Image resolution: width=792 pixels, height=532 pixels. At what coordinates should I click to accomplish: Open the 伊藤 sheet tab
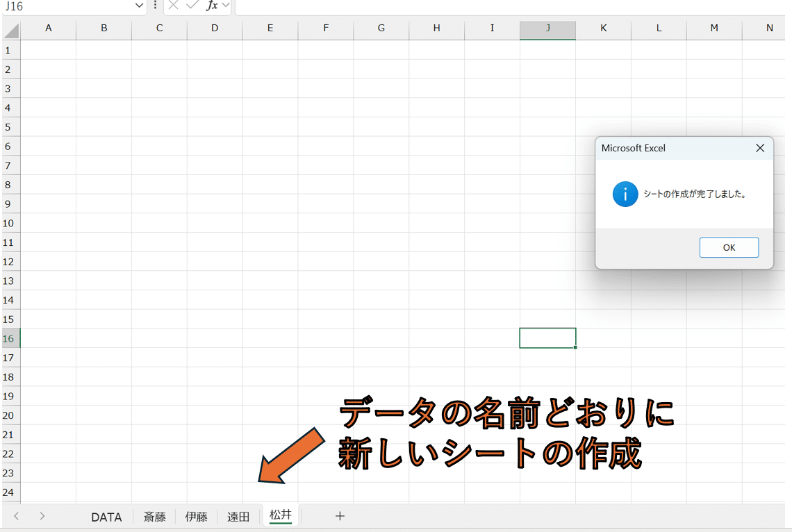point(197,517)
